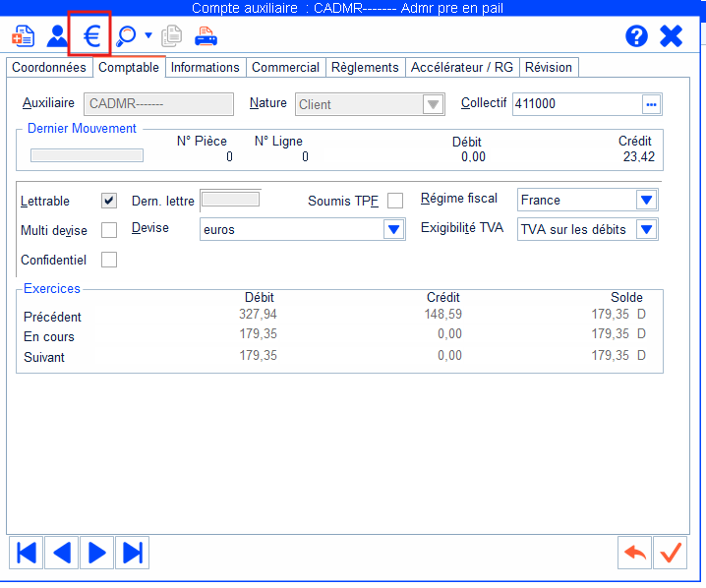
Task: Click the orange undo arrow button
Action: [635, 553]
